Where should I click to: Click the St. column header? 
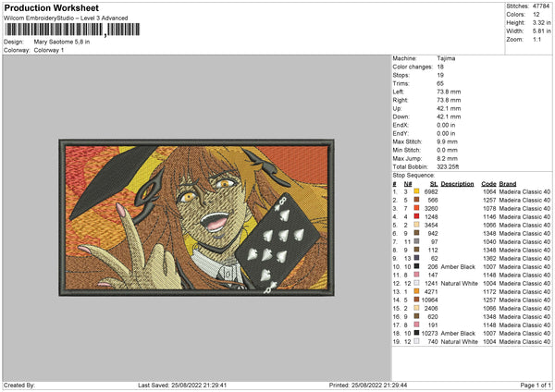click(434, 184)
